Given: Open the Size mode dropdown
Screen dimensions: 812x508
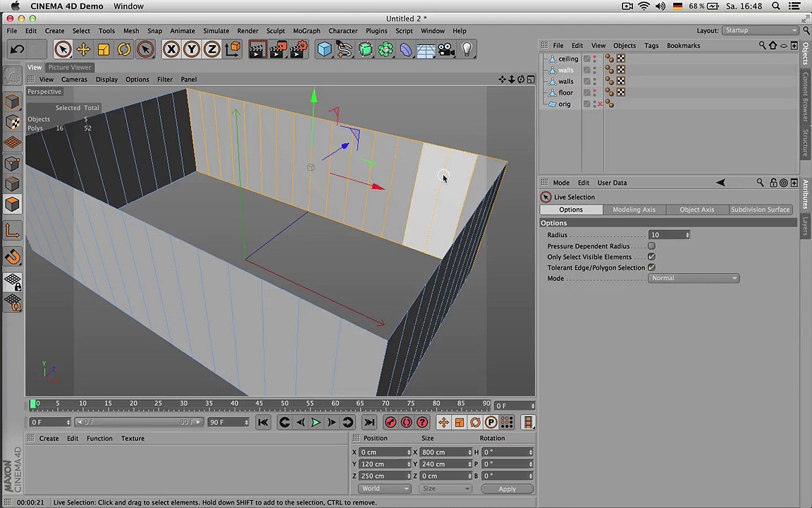Looking at the screenshot, I should [445, 488].
